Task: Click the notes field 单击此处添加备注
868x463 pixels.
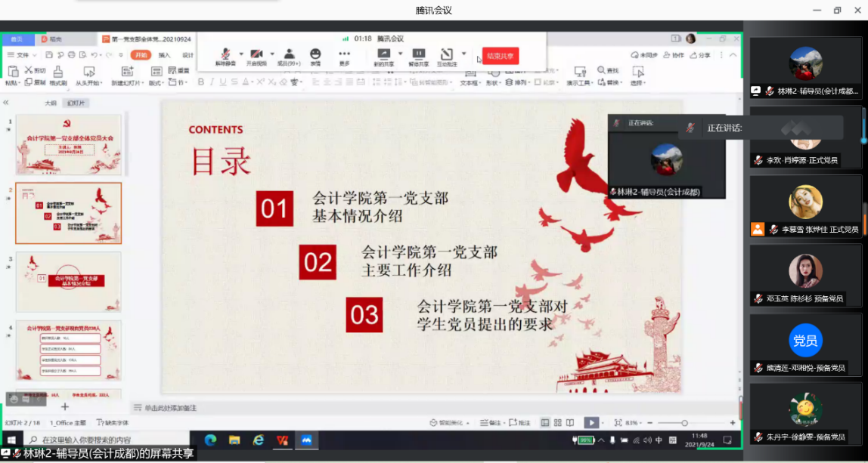Action: tap(171, 408)
